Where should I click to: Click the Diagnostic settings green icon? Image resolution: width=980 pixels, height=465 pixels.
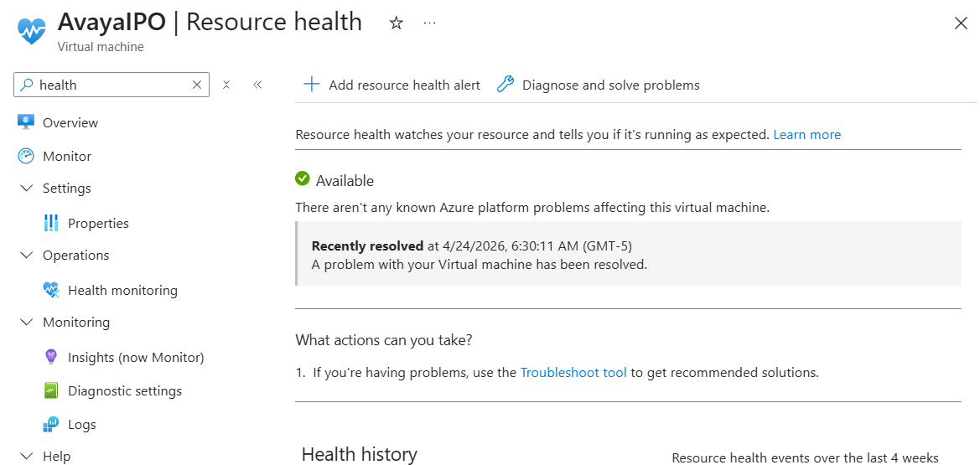point(51,390)
